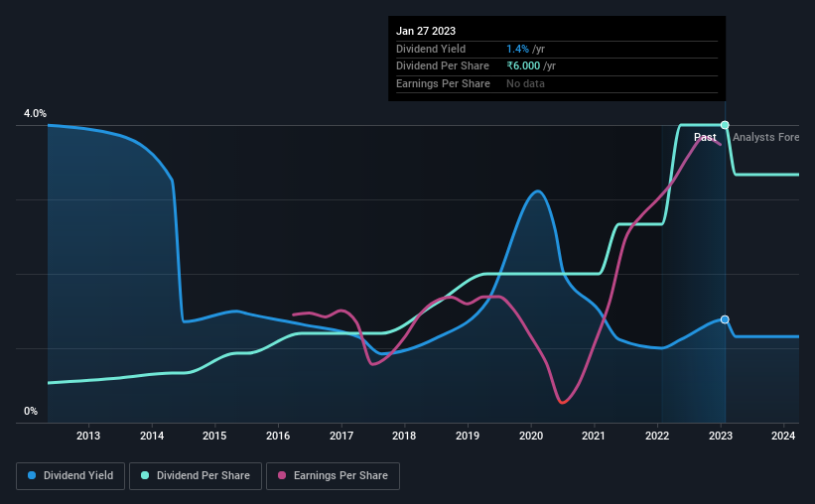815x504 pixels.
Task: Click the 2023 x-axis label
Action: coord(721,436)
